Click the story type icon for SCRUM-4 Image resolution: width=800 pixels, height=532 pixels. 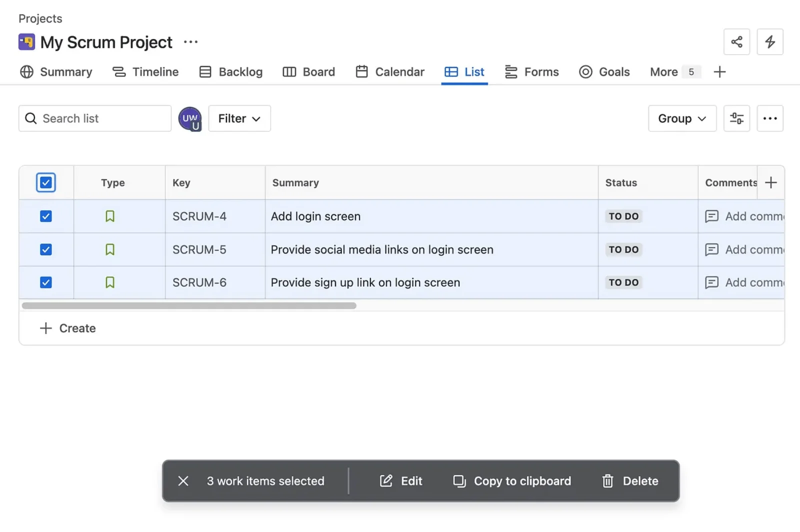coord(110,216)
